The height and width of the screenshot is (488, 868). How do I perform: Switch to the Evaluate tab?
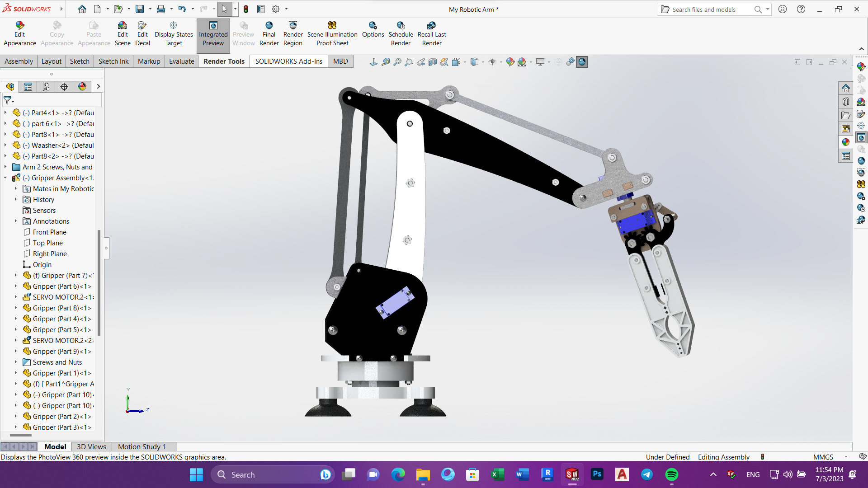pos(181,61)
